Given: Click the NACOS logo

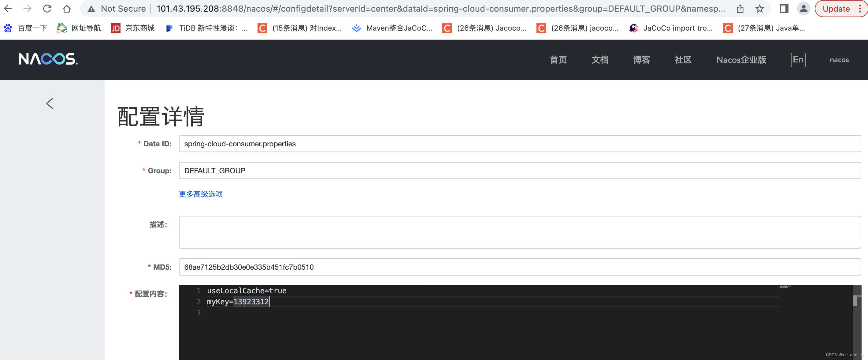Looking at the screenshot, I should pyautogui.click(x=48, y=59).
